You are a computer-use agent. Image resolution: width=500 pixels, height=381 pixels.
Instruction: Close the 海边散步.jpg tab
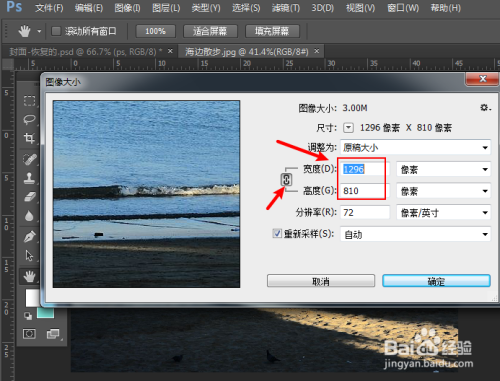coord(317,51)
